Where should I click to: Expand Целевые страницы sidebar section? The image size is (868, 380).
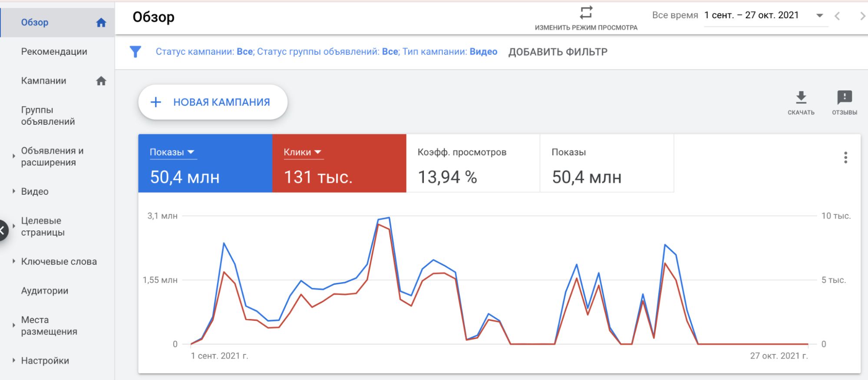[x=14, y=226]
